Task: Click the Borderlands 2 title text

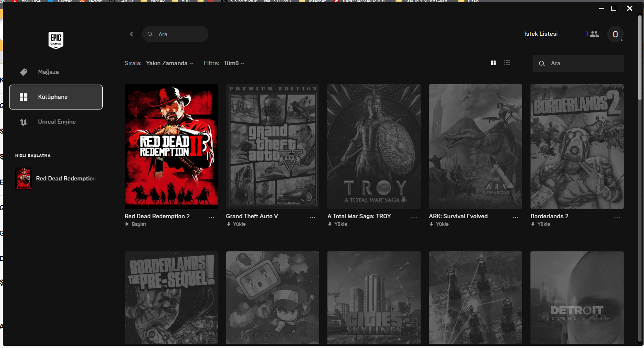Action: click(x=550, y=216)
